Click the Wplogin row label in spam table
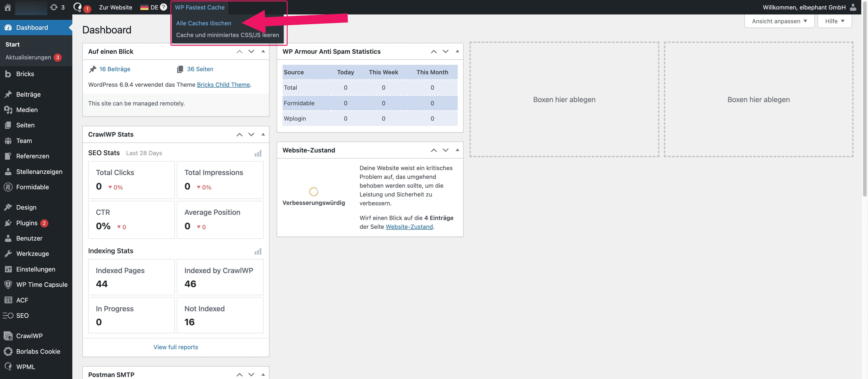The width and height of the screenshot is (868, 379). click(295, 119)
